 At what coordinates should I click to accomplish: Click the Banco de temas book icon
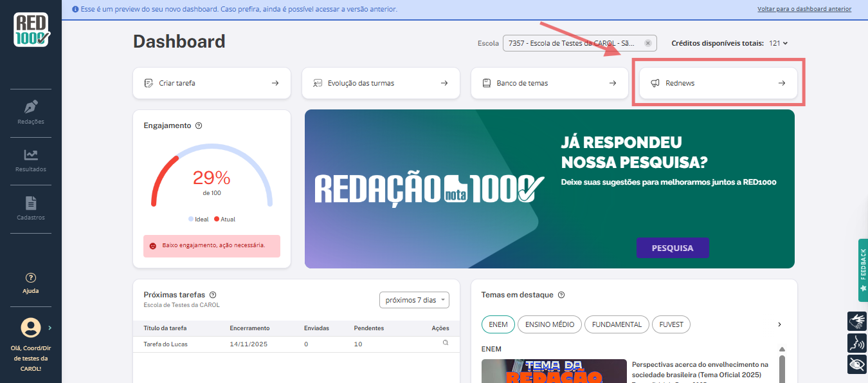click(487, 83)
